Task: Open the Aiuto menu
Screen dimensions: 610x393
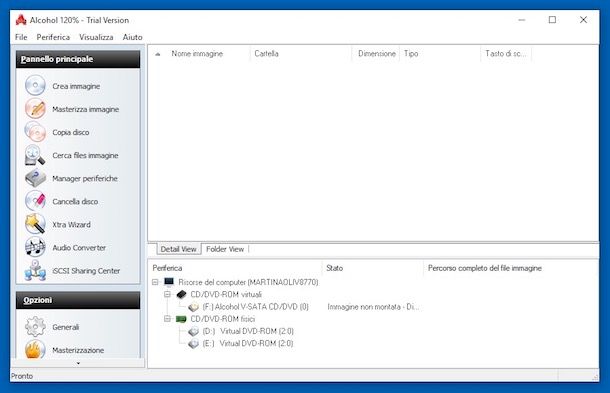Action: 133,37
